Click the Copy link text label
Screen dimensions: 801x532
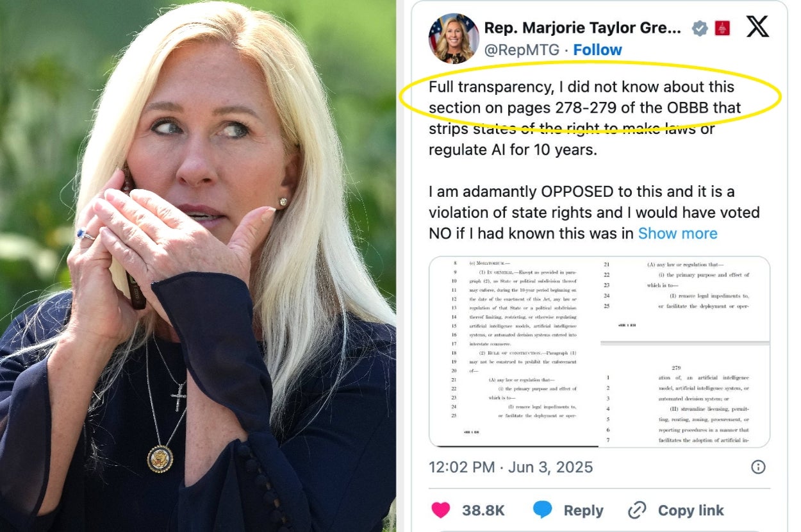(691, 510)
